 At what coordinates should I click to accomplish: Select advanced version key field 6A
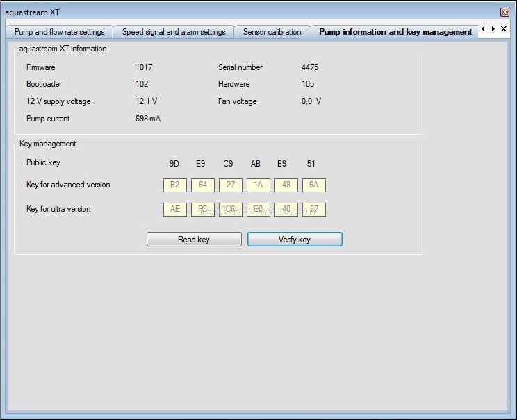314,185
